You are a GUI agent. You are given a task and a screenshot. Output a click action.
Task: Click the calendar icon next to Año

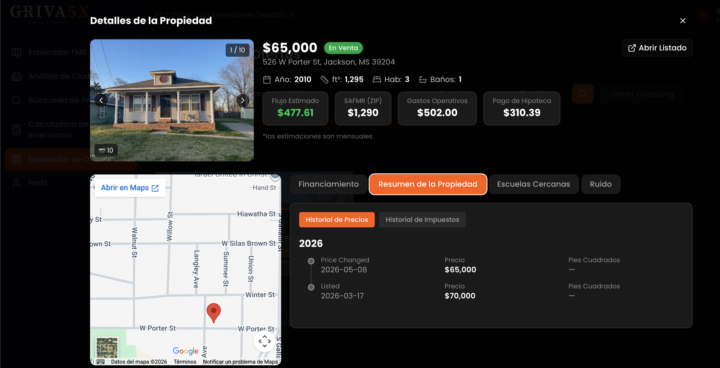pos(267,79)
